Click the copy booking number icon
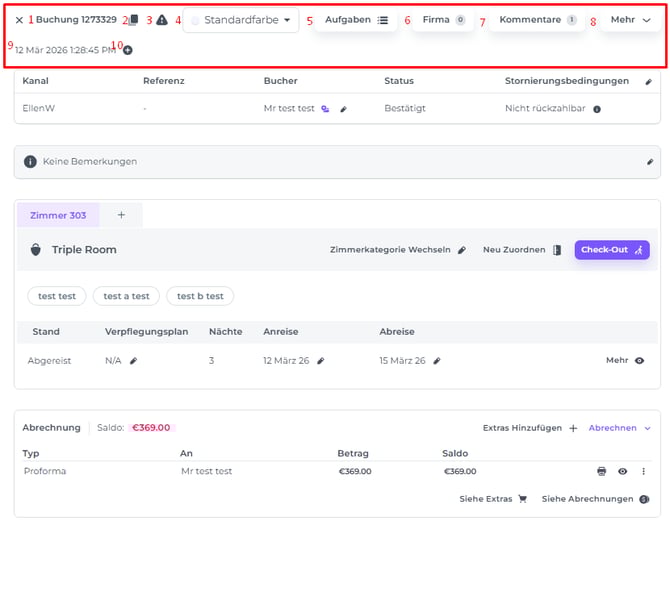The image size is (670, 600). click(132, 20)
